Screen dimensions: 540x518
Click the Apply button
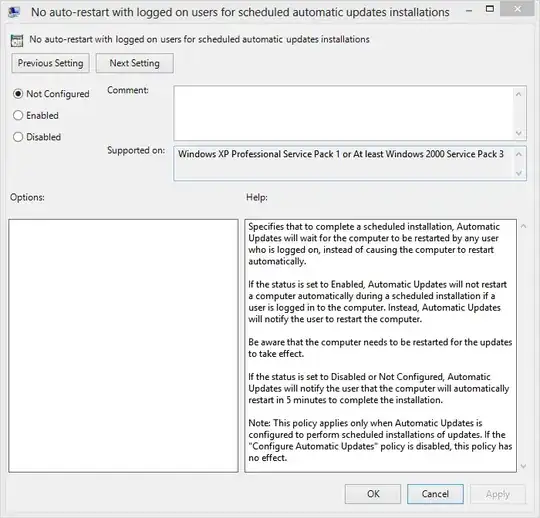click(x=498, y=494)
